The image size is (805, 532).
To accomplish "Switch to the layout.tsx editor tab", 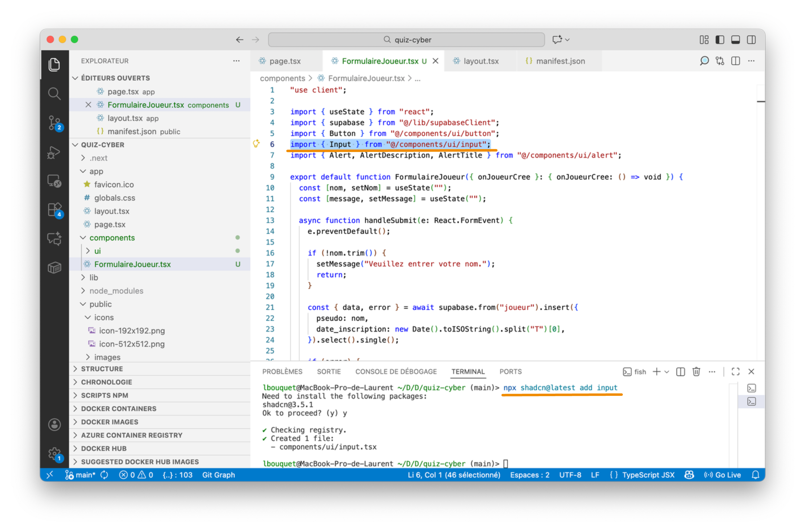I will 481,61.
